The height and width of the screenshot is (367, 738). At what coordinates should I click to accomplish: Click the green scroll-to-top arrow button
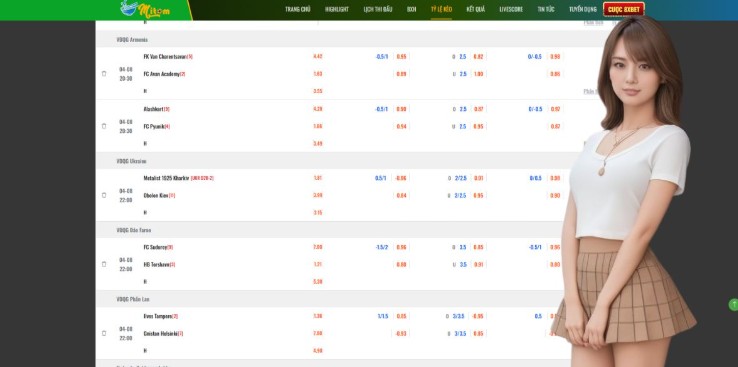pyautogui.click(x=733, y=304)
